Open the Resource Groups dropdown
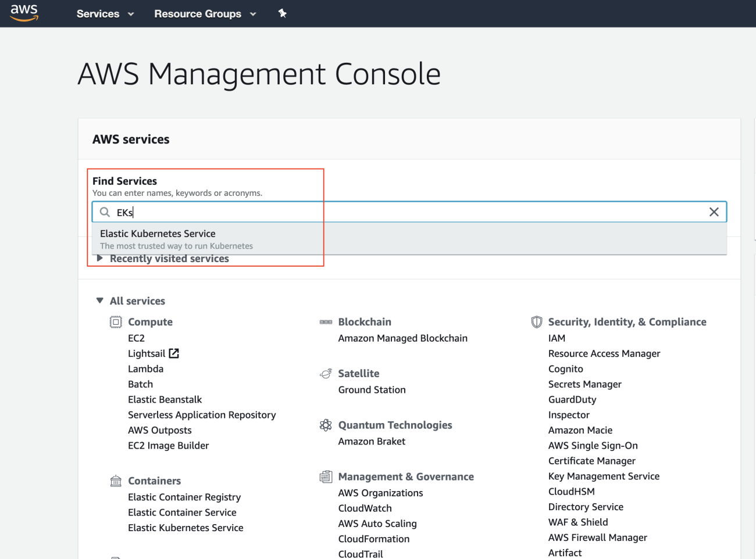756x559 pixels. pyautogui.click(x=205, y=13)
